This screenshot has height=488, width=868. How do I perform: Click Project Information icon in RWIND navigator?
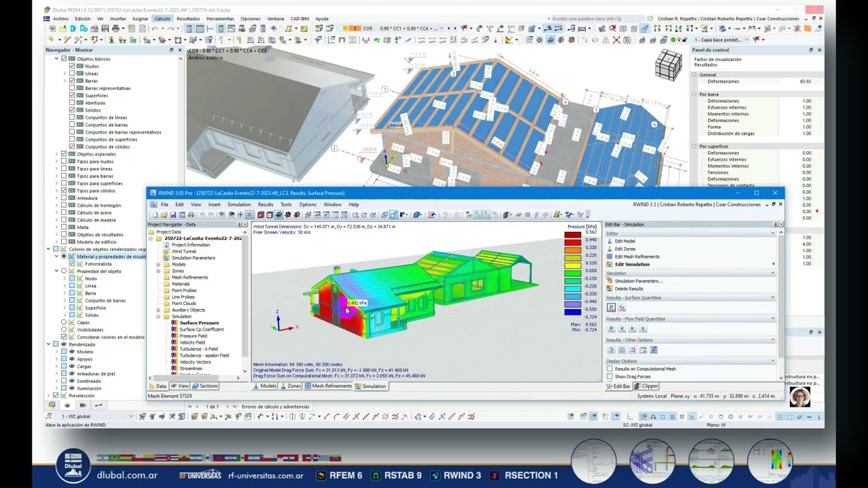(x=167, y=245)
